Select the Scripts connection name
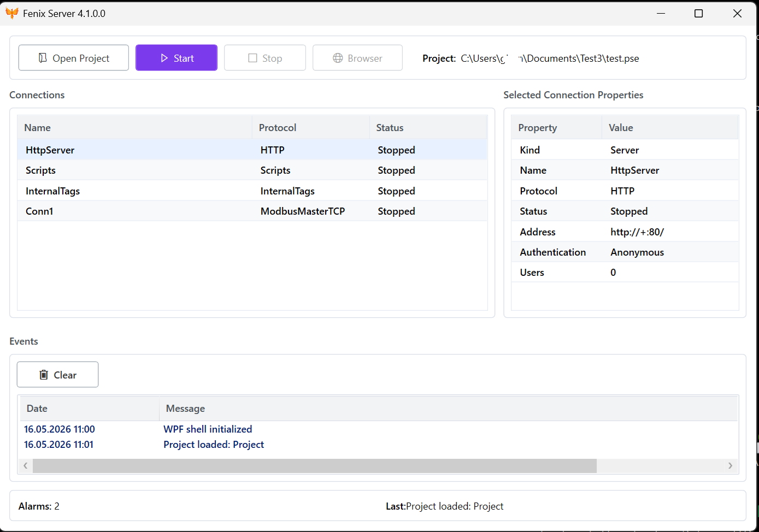Image resolution: width=759 pixels, height=532 pixels. click(40, 170)
